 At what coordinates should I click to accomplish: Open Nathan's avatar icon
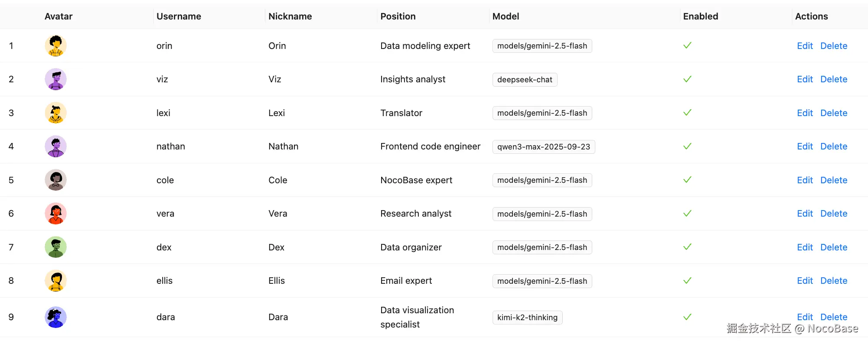[55, 146]
